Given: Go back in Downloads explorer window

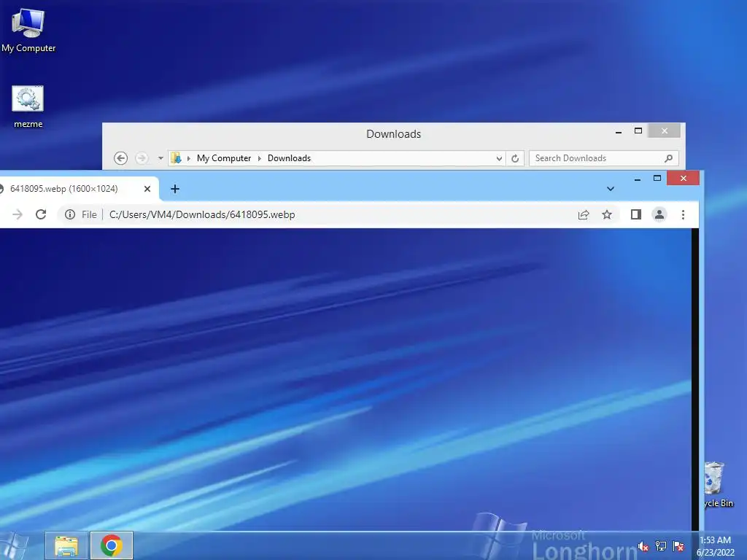Looking at the screenshot, I should 121,158.
